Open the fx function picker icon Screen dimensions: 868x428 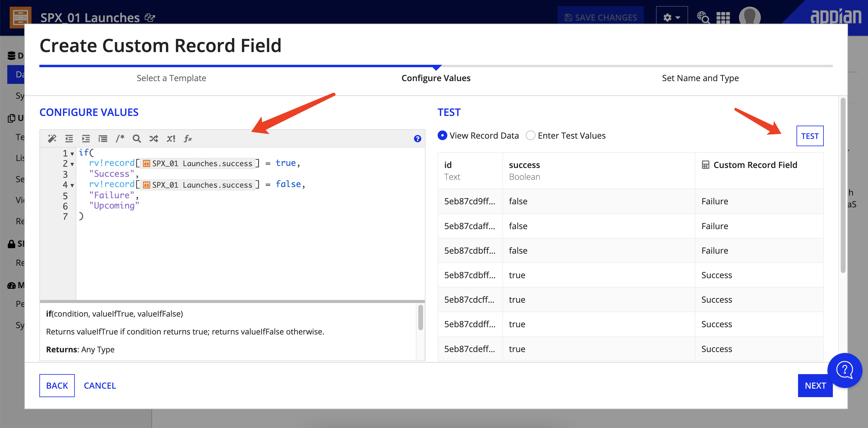point(188,138)
